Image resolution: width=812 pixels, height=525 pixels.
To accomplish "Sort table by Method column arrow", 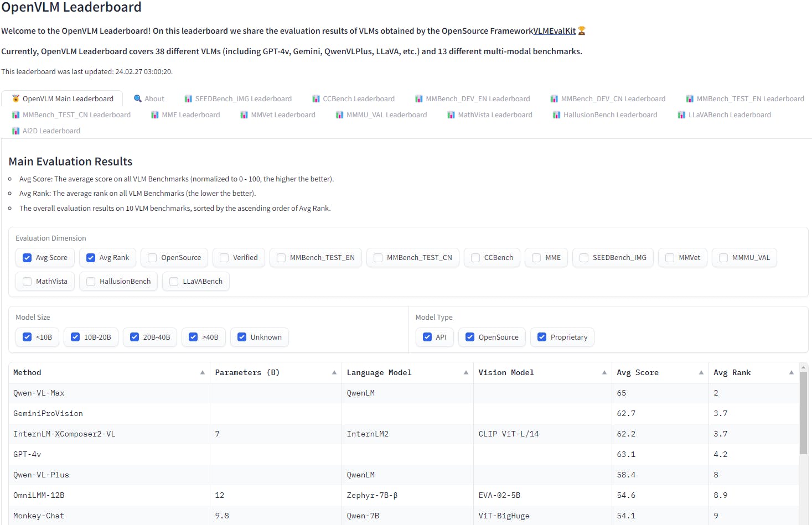I will [203, 373].
